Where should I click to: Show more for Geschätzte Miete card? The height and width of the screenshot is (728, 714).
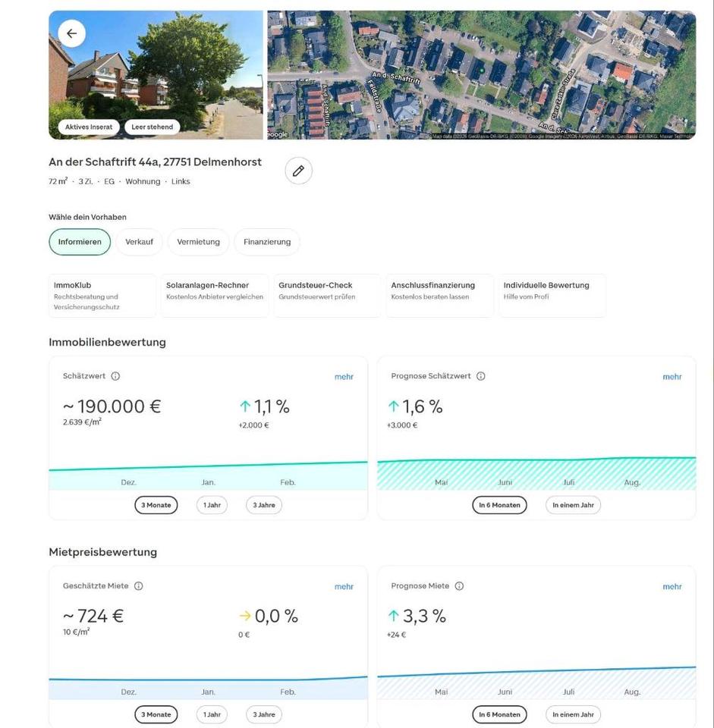(344, 587)
